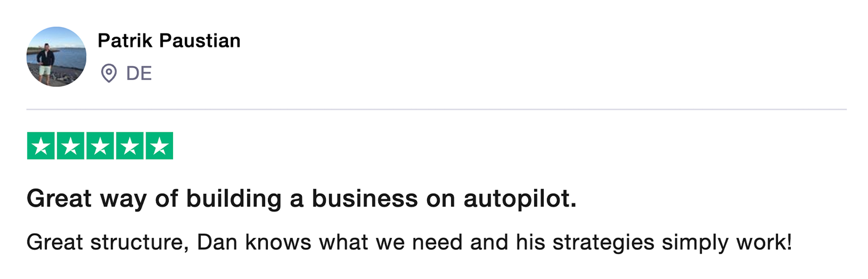Click the fourth green rating star
This screenshot has width=868, height=279.
point(129,146)
